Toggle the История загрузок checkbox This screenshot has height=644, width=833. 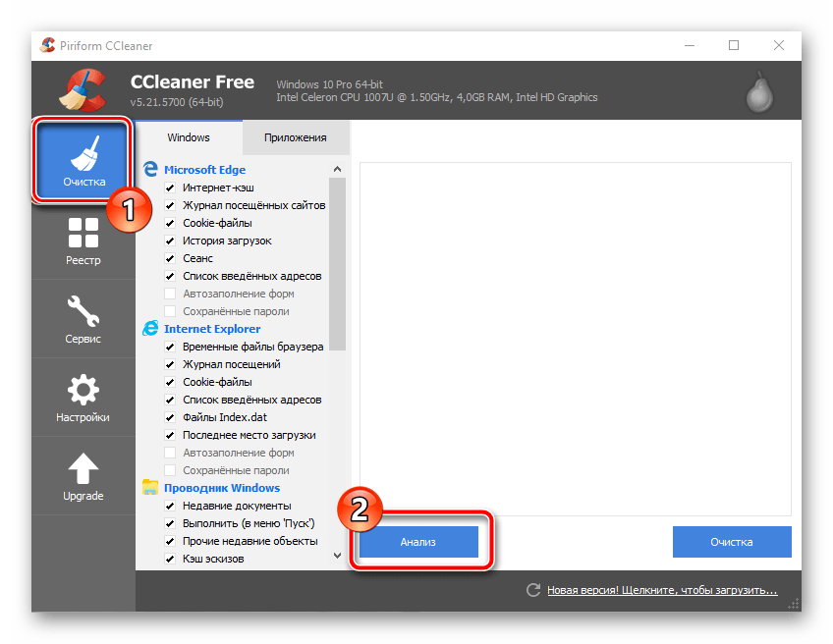170,241
